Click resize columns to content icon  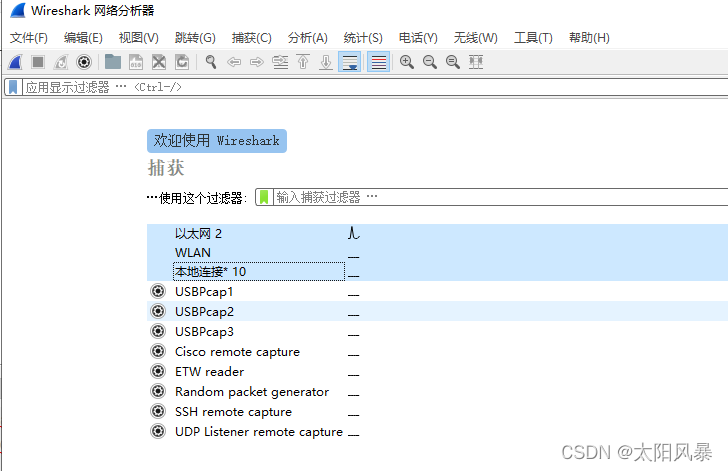tap(476, 62)
